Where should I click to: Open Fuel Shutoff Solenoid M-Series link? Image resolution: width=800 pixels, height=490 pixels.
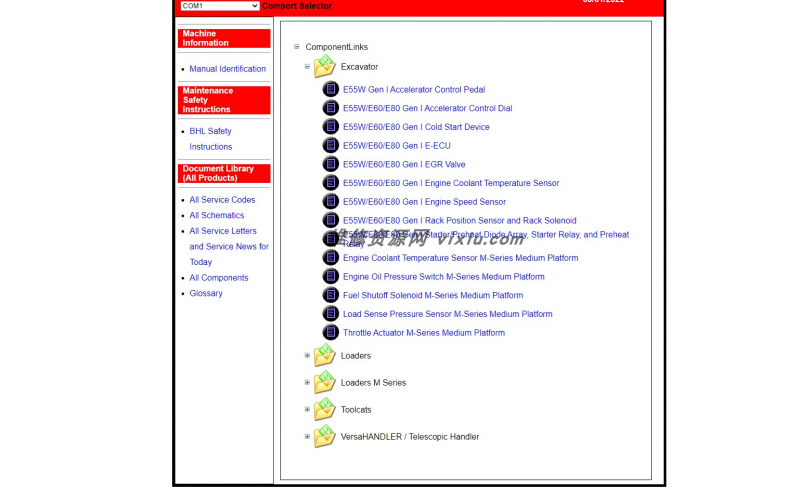(433, 295)
